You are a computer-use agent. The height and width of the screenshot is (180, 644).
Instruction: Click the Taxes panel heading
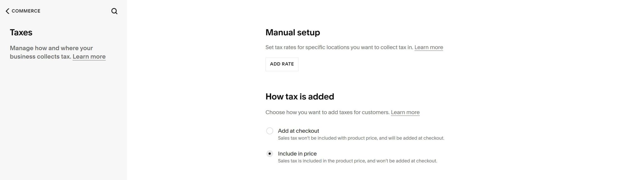click(x=21, y=32)
